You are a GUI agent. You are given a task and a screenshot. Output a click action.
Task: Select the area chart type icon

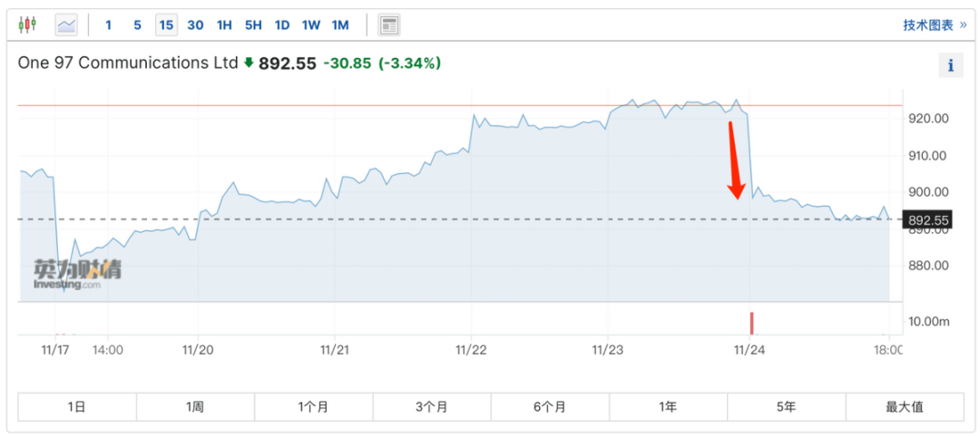tap(67, 24)
